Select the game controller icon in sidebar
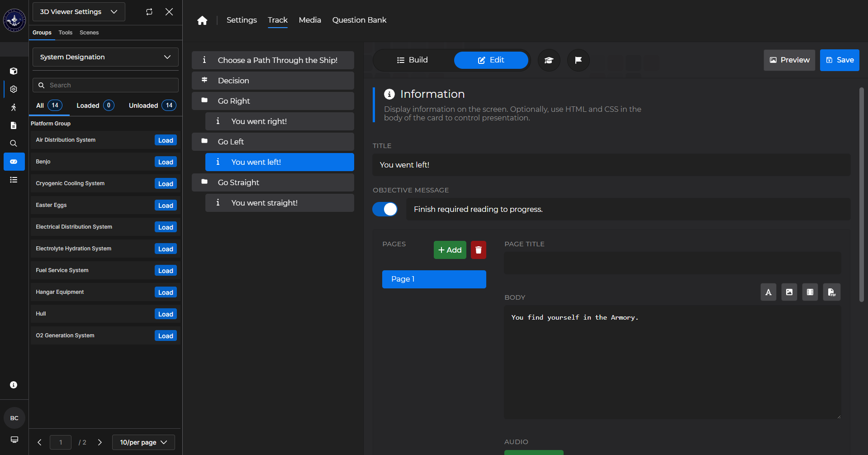The height and width of the screenshot is (455, 868). (14, 162)
